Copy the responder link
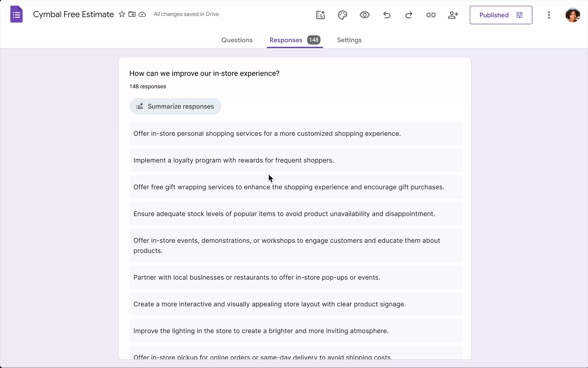This screenshot has height=368, width=588. click(x=431, y=15)
